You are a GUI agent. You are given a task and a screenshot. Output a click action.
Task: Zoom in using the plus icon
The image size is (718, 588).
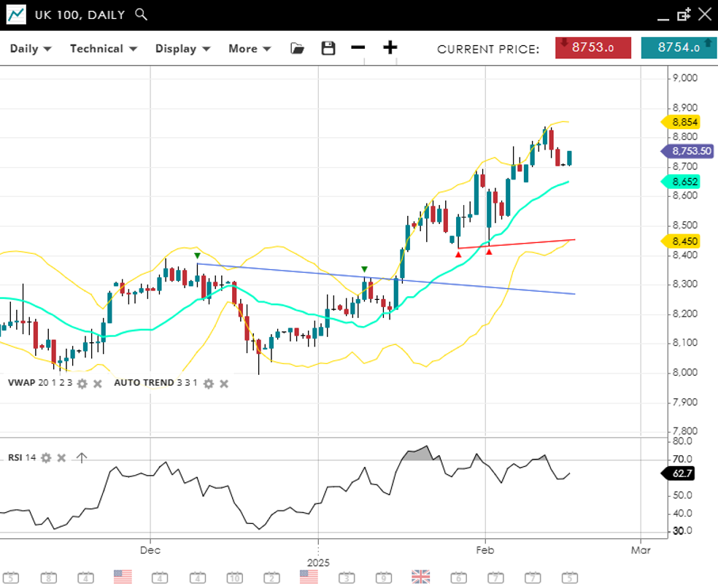coord(390,48)
